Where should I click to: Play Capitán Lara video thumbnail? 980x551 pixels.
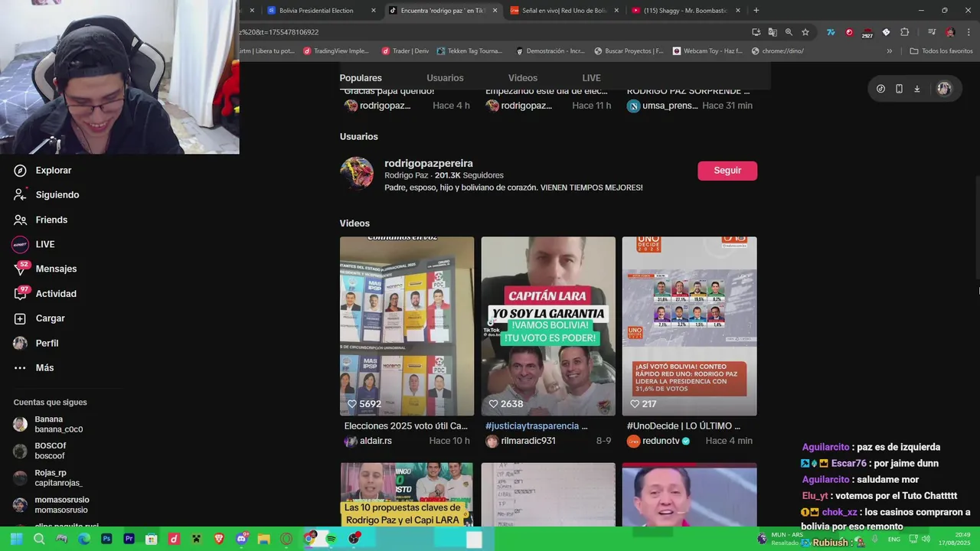tap(548, 326)
